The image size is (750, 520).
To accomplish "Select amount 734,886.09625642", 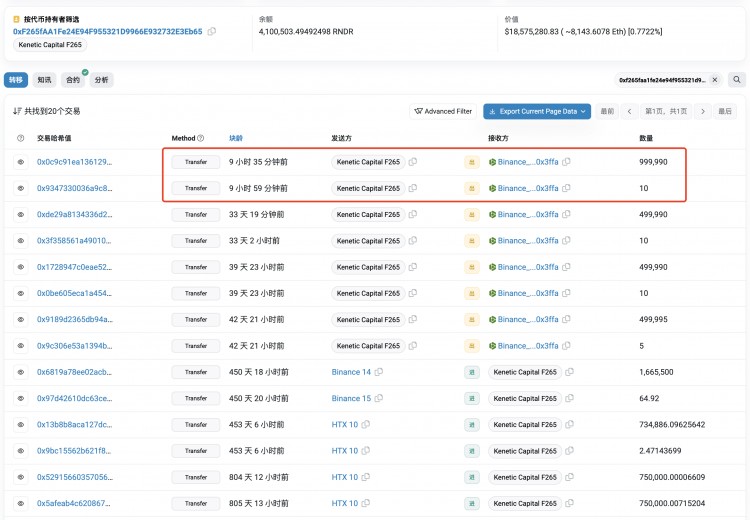I will [672, 425].
